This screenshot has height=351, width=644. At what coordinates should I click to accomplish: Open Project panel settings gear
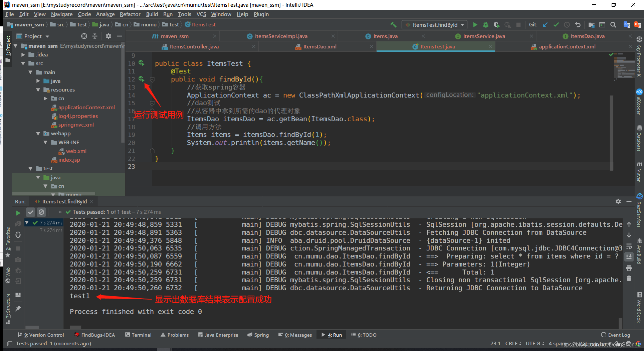[x=108, y=36]
